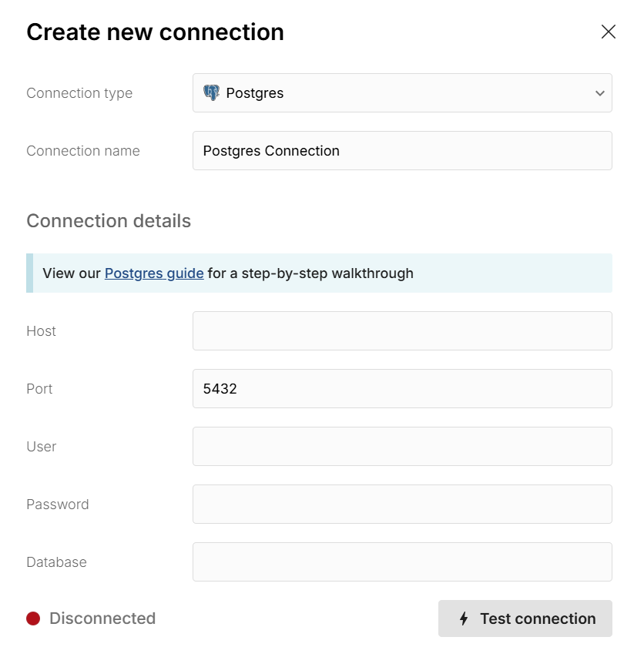The image size is (644, 647).
Task: Click the lightning bolt icon
Action: (464, 619)
